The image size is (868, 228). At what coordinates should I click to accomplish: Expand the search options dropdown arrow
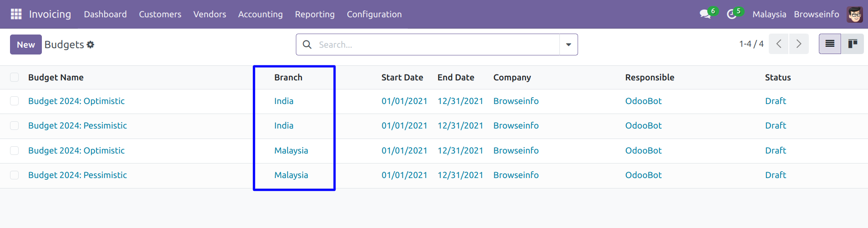[569, 45]
